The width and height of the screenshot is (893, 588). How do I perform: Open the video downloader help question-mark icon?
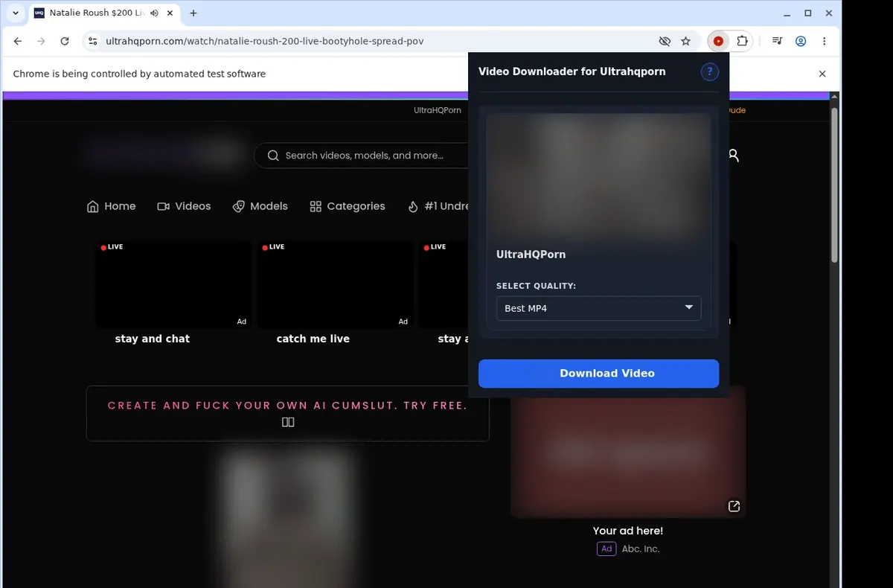[710, 71]
